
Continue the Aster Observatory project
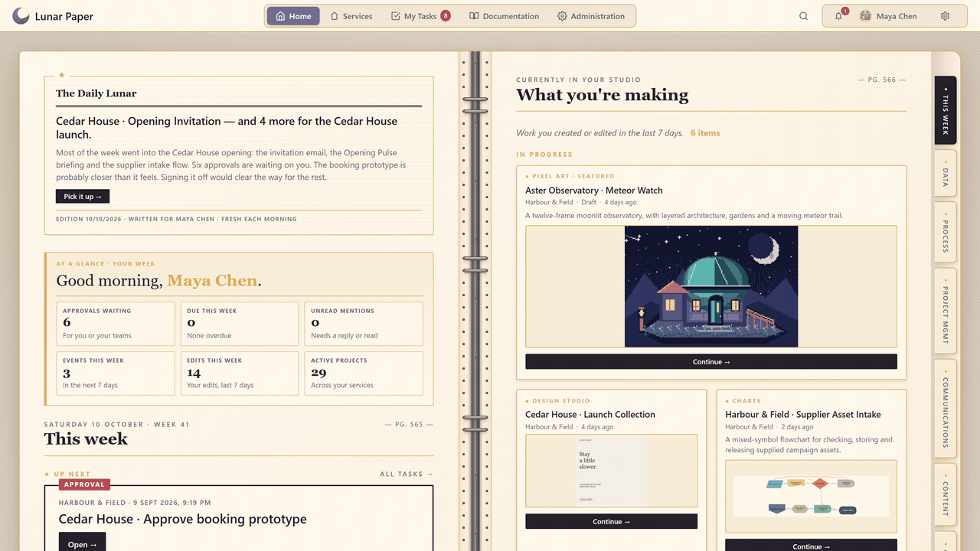click(711, 362)
